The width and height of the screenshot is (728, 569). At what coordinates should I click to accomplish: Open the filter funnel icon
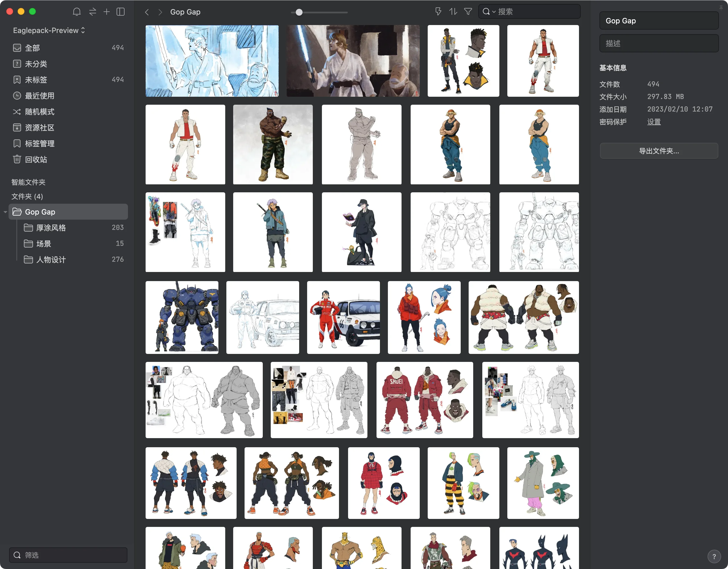click(468, 12)
